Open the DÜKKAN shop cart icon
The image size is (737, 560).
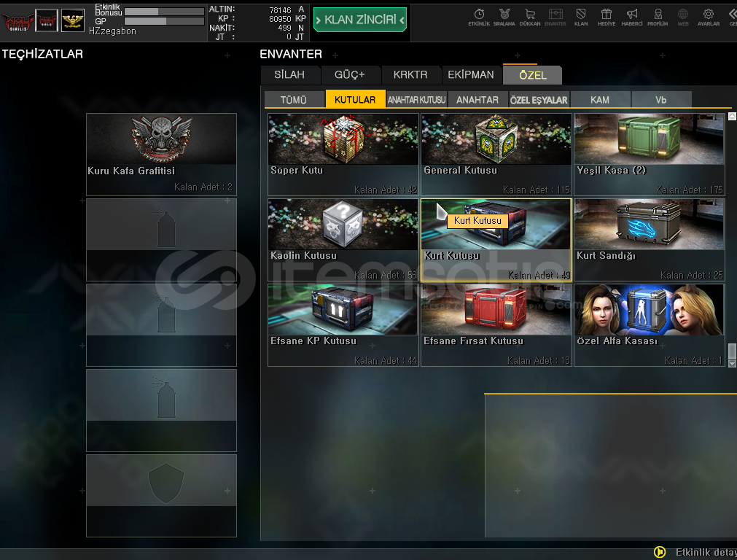tap(530, 17)
